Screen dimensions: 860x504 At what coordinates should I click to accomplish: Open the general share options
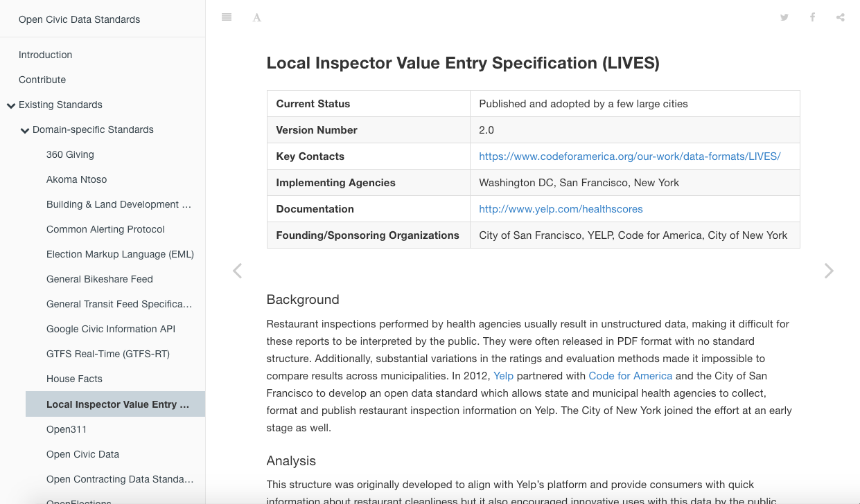tap(841, 17)
